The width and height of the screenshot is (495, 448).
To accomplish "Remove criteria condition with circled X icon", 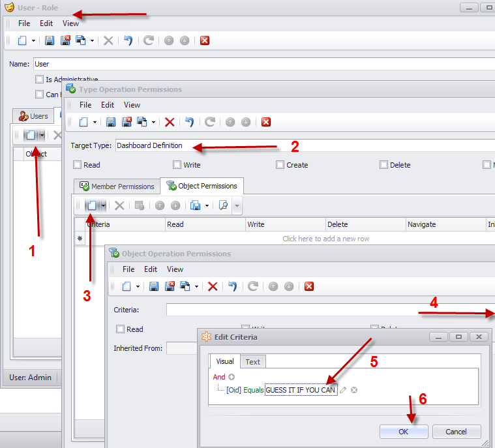I will pyautogui.click(x=354, y=390).
